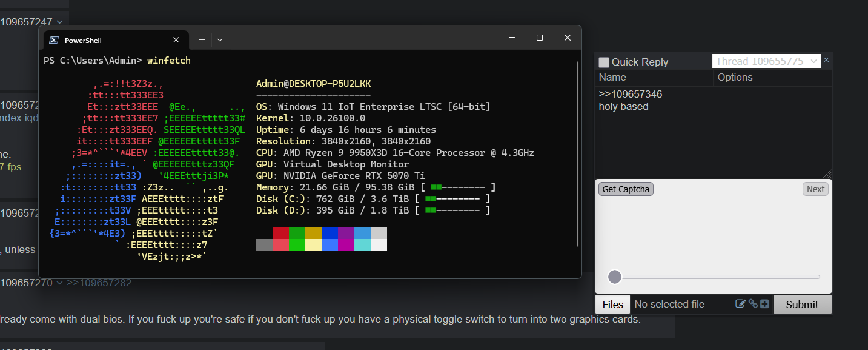Focus the Options input field
The width and height of the screenshot is (868, 350).
(x=773, y=77)
